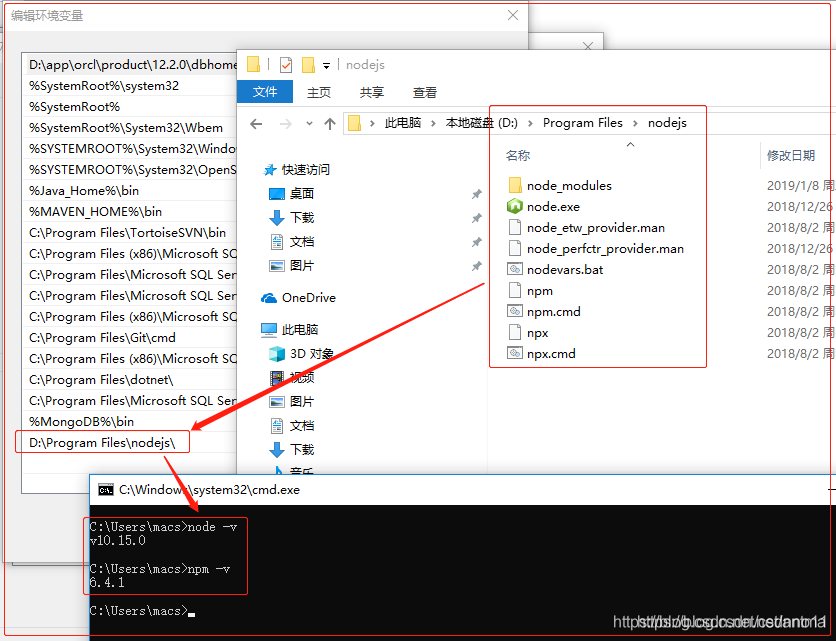Select the %SystemRoot%\system32 entry
The height and width of the screenshot is (641, 836).
[x=130, y=85]
